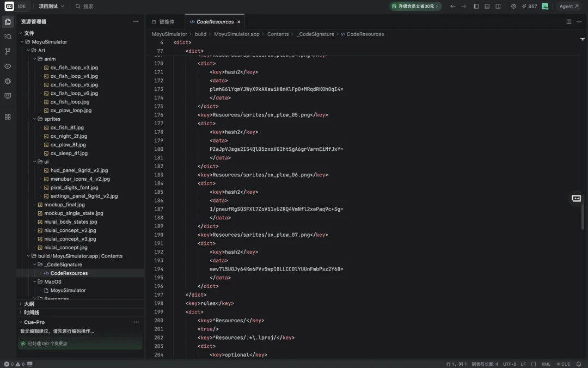Open the Agent panel button
The width and height of the screenshot is (588, 368).
[x=568, y=7]
